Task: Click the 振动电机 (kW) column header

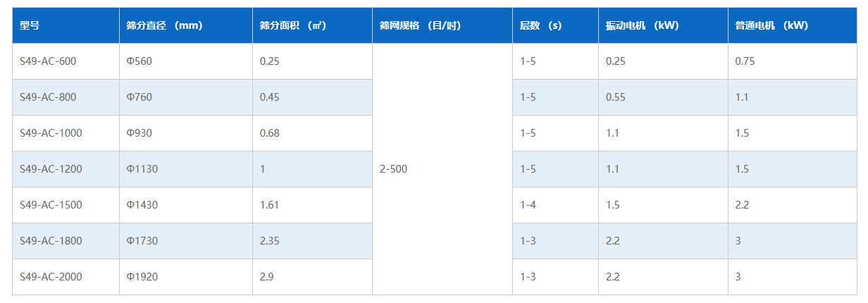Action: tap(642, 25)
